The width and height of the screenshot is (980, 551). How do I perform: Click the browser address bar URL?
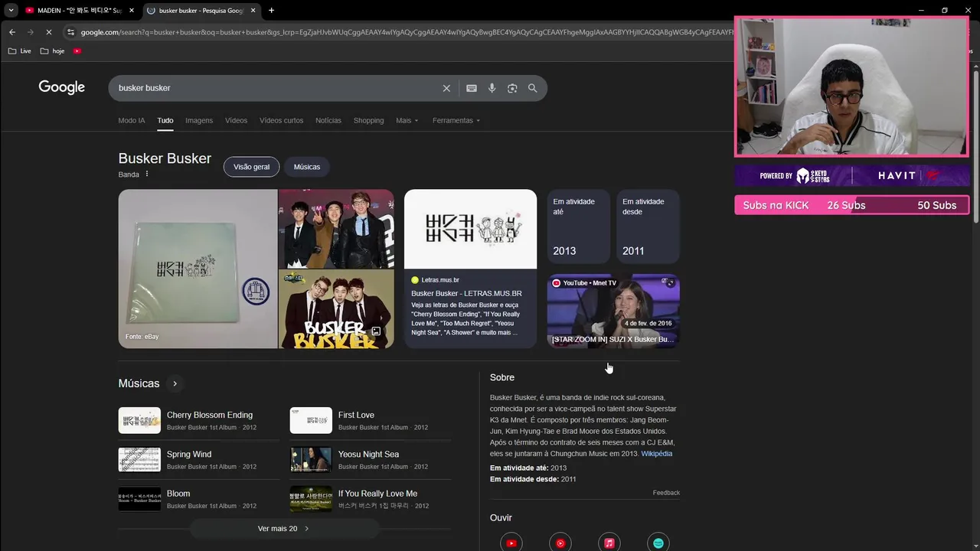(406, 32)
